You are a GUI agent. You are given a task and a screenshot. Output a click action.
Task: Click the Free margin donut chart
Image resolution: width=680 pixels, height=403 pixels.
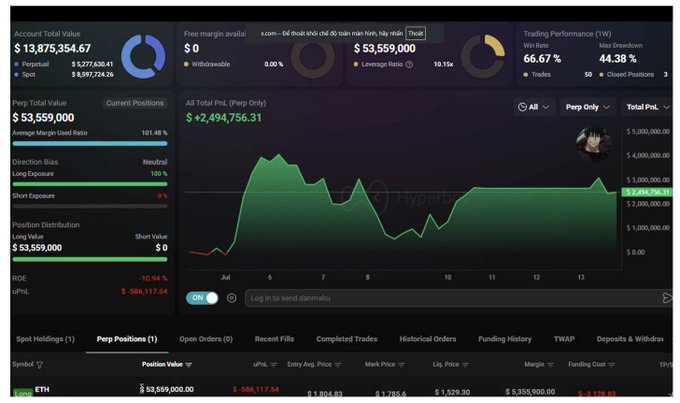[x=313, y=57]
